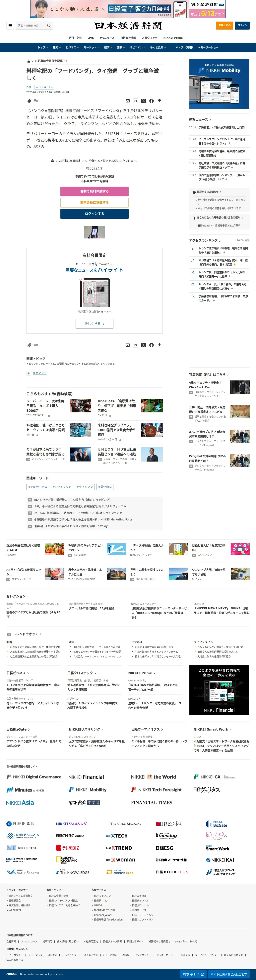The image size is (256, 980).
Task: Open the NIKKEI KAI logo
Action: click(x=220, y=860)
